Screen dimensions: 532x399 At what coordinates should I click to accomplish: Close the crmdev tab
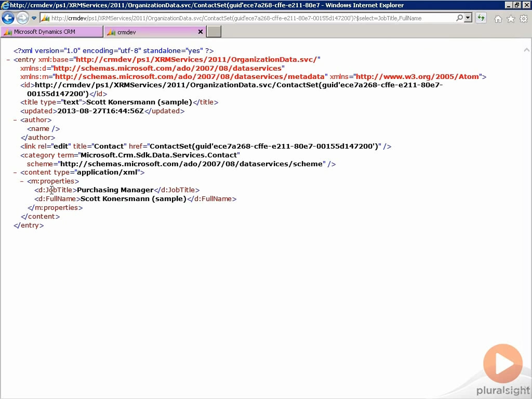[x=200, y=32]
